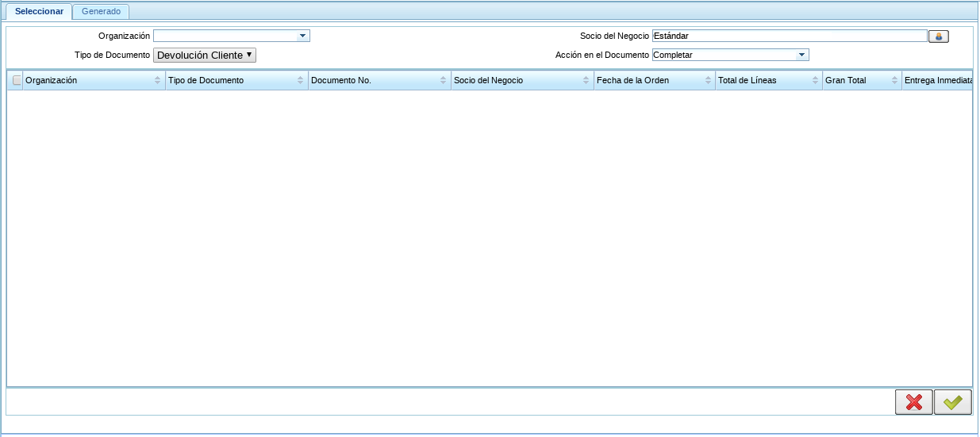Select the Seleccionar tab
The height and width of the screenshot is (437, 980).
click(x=39, y=12)
